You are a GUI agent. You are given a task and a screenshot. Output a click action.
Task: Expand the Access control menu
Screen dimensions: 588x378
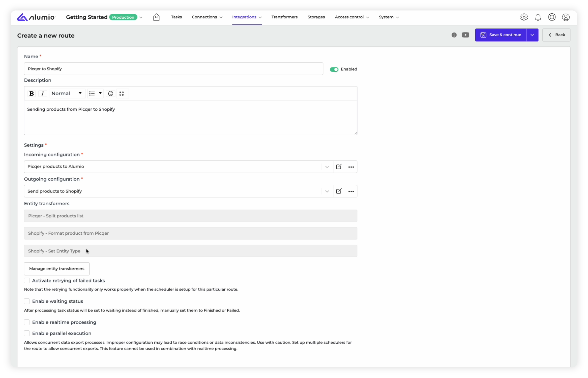click(352, 17)
